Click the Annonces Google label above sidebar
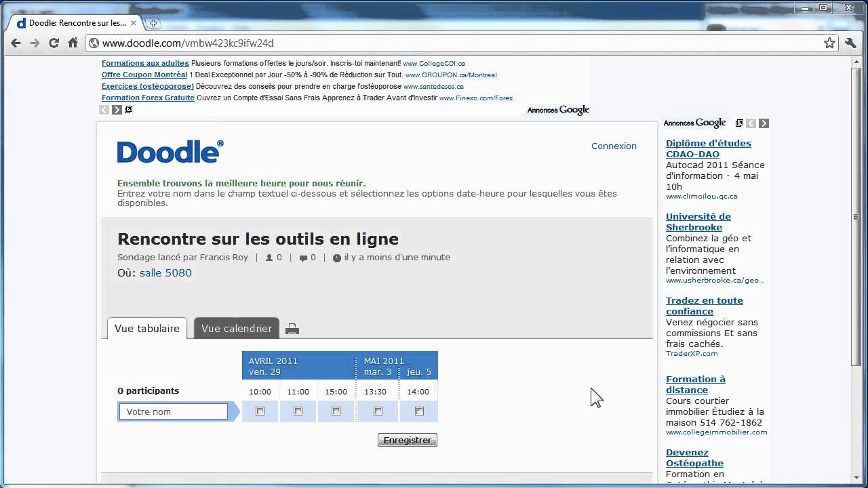 tap(694, 123)
